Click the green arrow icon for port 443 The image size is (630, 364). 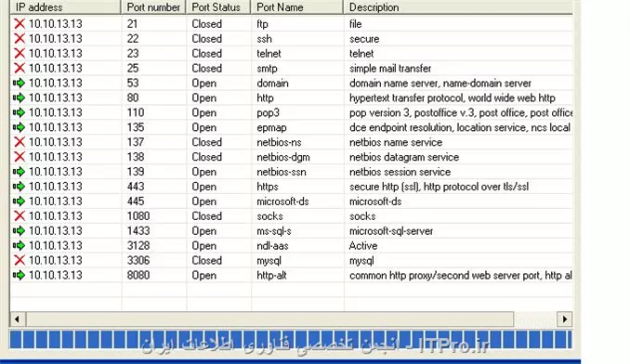[19, 187]
